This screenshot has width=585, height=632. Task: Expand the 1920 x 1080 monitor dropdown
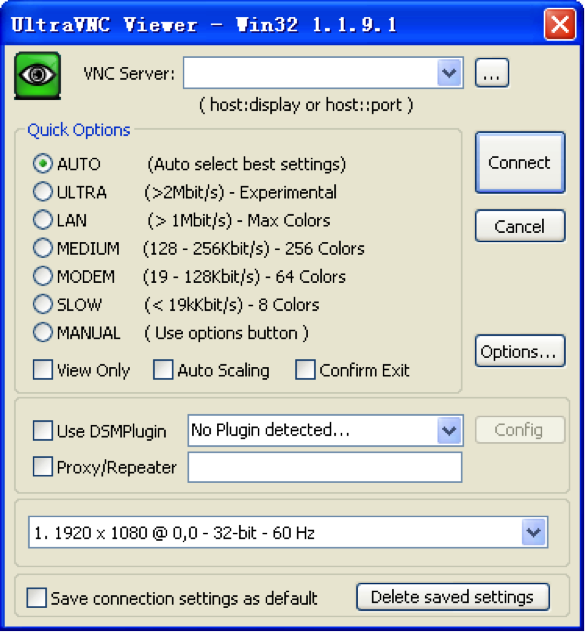[534, 532]
